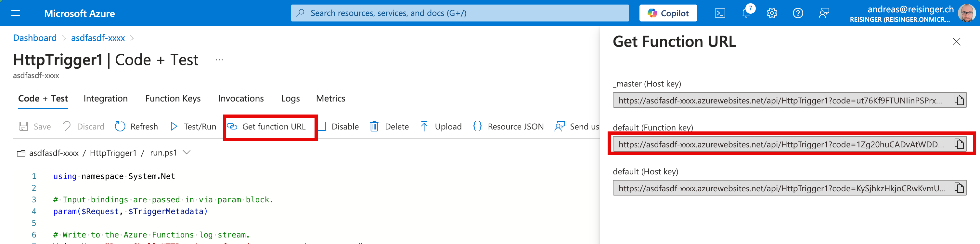
Task: Click code line 1 'using namespace System.Net'
Action: coord(114,176)
